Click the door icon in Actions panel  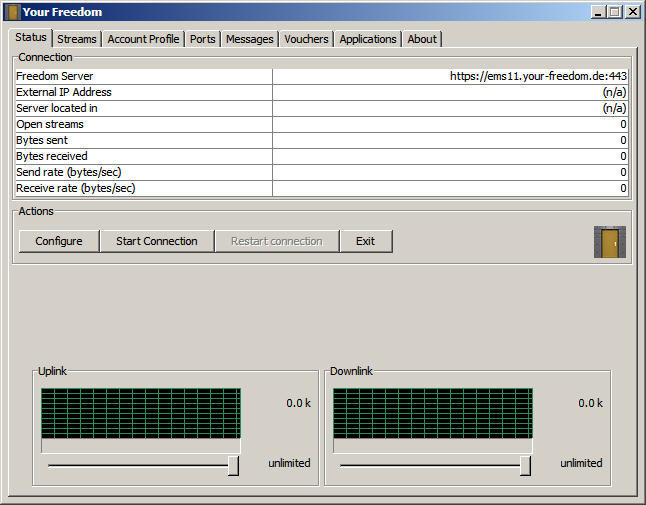point(609,242)
